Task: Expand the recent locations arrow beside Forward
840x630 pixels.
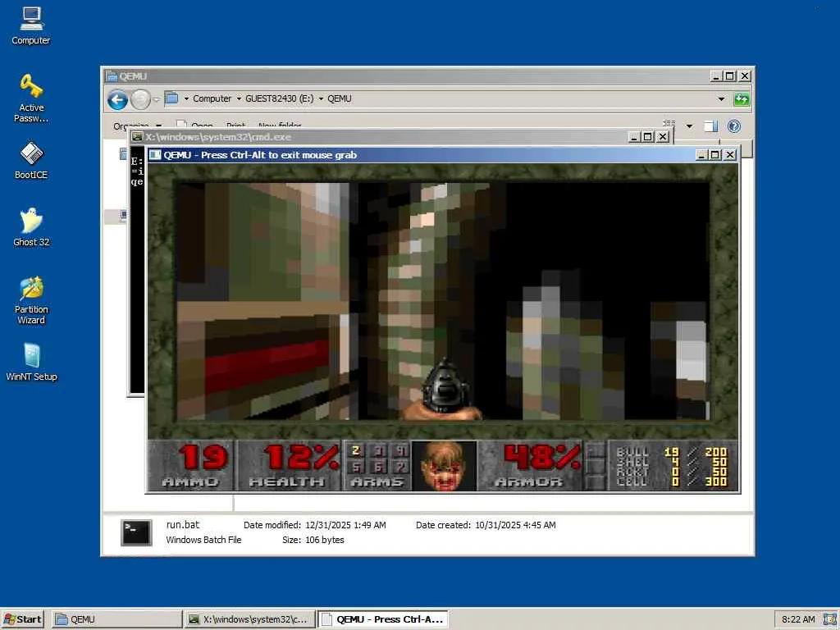Action: point(156,99)
